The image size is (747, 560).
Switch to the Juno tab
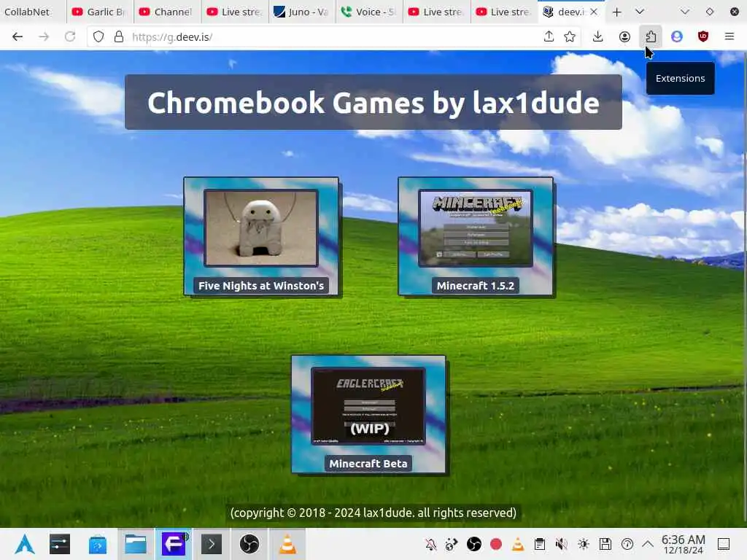pyautogui.click(x=301, y=12)
